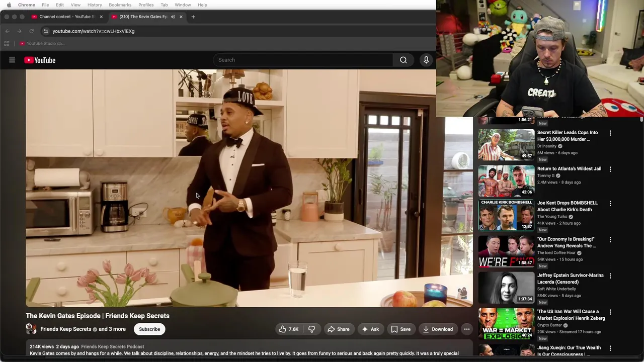
Task: Open the Chrome application menu
Action: tap(27, 5)
